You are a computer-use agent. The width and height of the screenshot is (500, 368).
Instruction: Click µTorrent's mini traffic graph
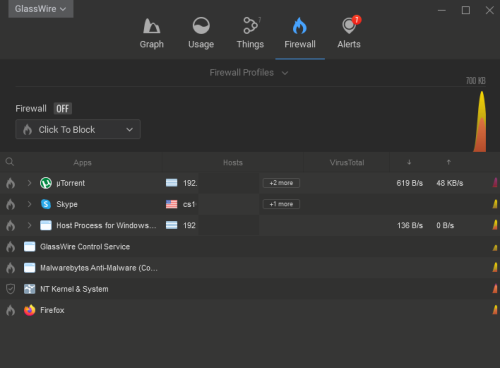point(495,182)
